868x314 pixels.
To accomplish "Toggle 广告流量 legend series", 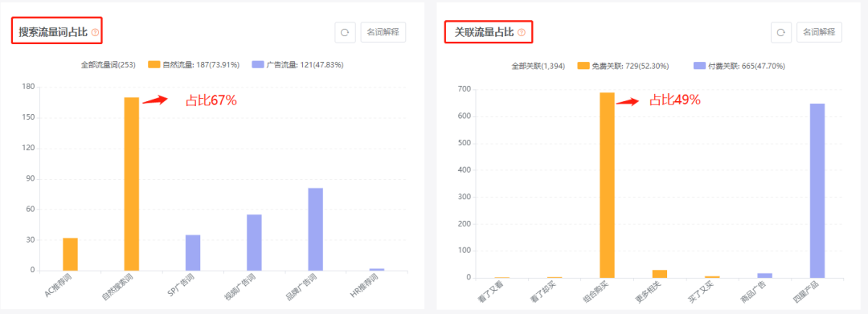I will (x=297, y=65).
